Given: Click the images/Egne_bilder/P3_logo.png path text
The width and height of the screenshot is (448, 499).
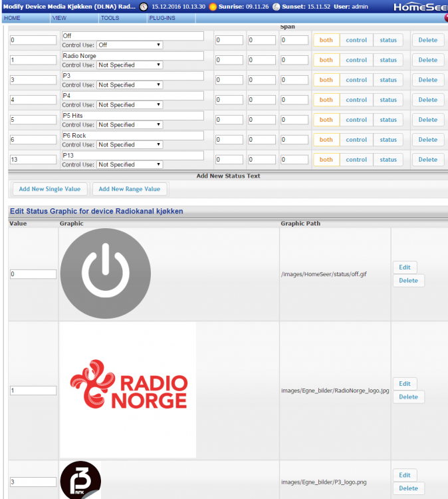Looking at the screenshot, I should click(324, 482).
